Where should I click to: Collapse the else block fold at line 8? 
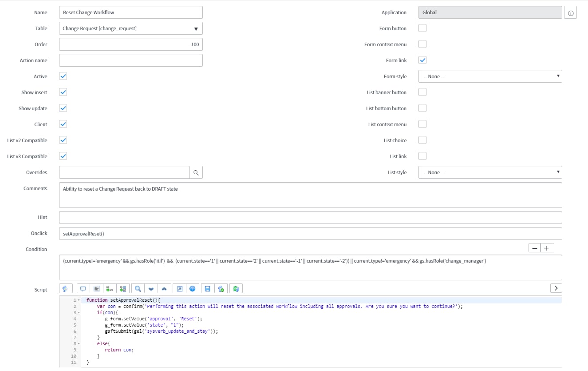coord(79,344)
